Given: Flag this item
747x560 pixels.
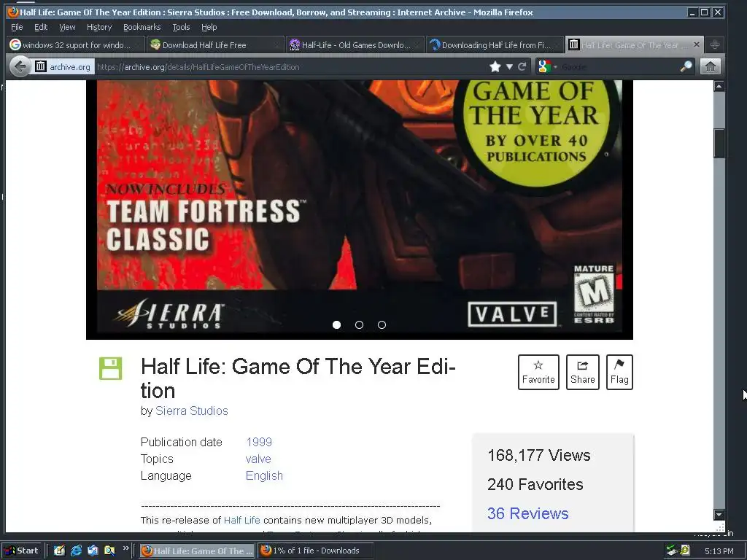Looking at the screenshot, I should [x=619, y=372].
